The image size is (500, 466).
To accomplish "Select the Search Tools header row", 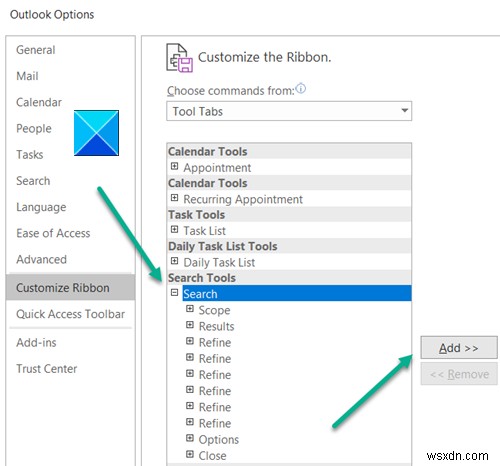I will coord(289,278).
